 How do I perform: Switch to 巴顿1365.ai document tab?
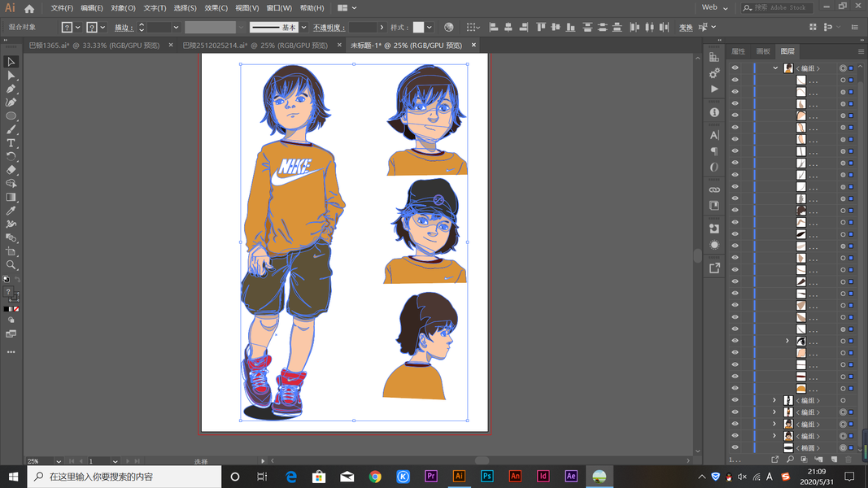[x=94, y=46]
